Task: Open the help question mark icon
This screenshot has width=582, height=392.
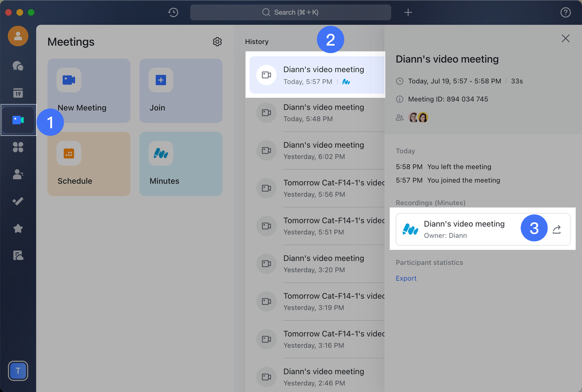Action: (x=565, y=13)
